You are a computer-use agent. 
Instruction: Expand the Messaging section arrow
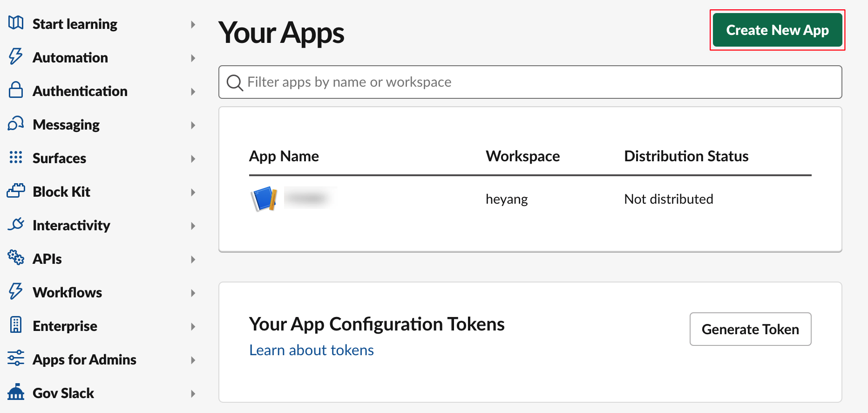[193, 125]
